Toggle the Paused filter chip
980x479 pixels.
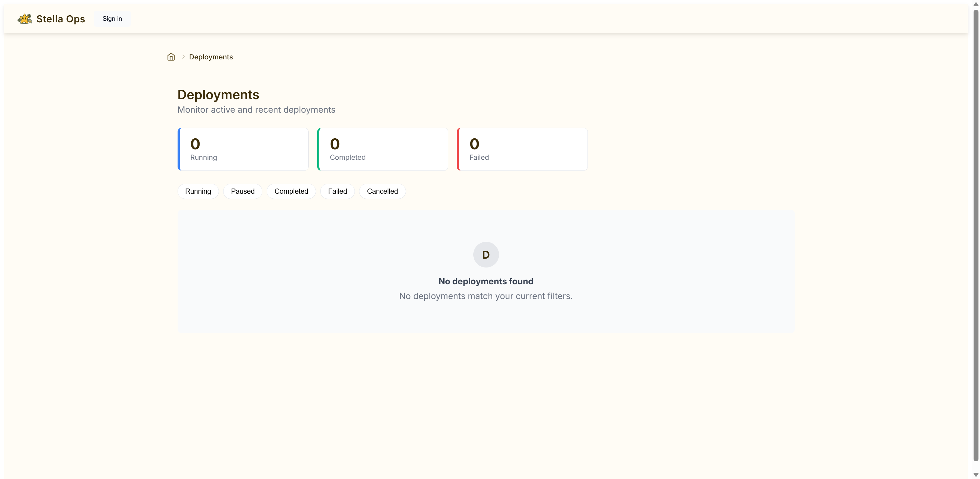click(242, 191)
